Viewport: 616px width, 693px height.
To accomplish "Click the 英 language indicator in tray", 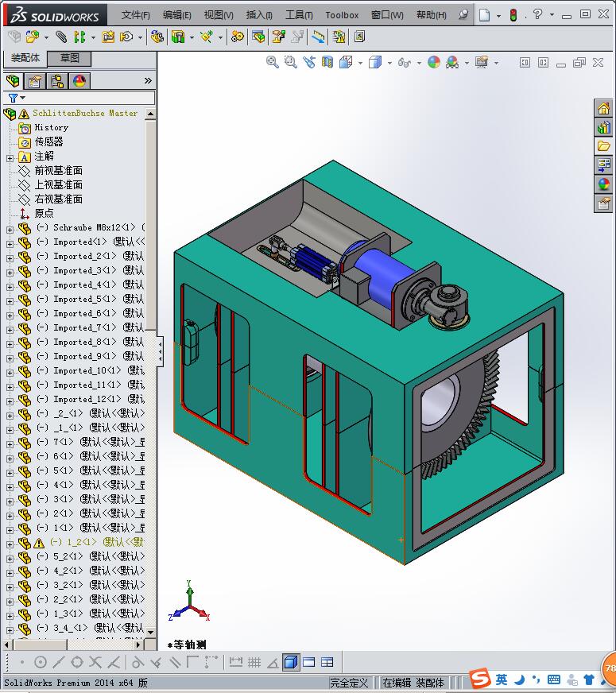I will [501, 679].
